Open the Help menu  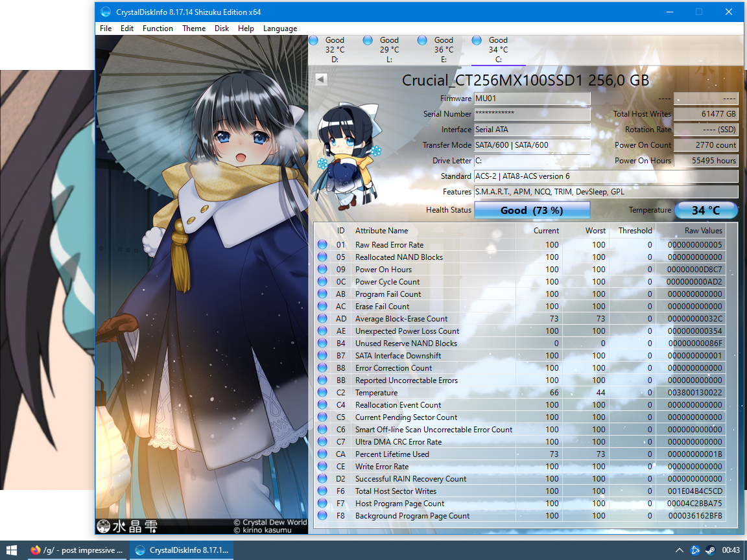246,29
